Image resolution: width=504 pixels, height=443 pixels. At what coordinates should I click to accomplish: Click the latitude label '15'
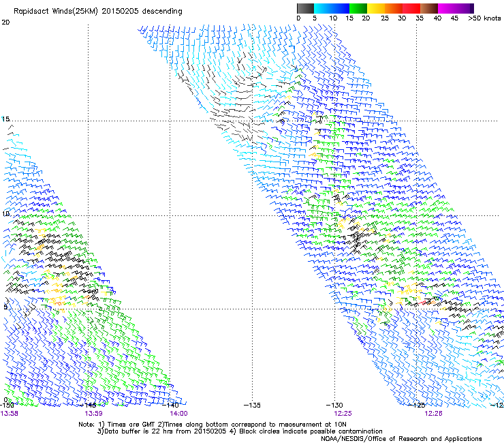coord(5,119)
